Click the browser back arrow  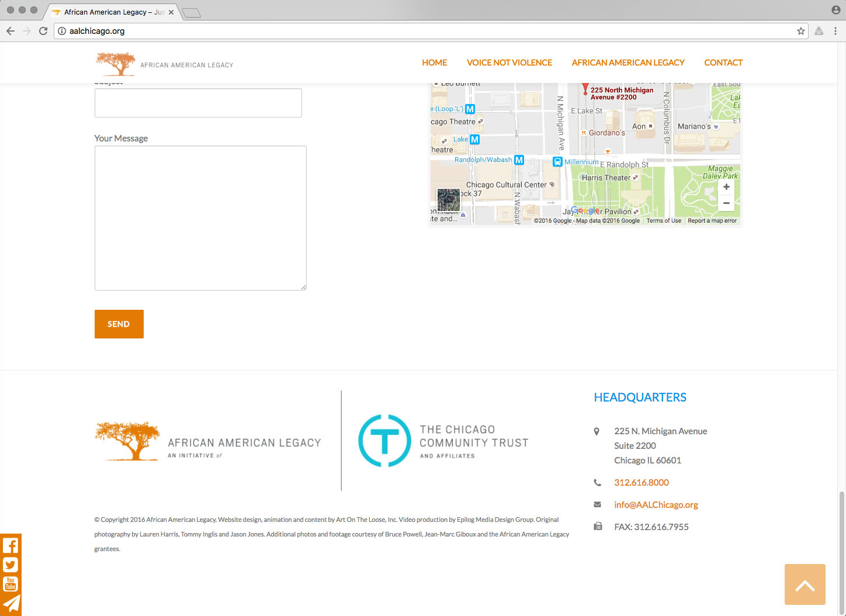(x=11, y=31)
